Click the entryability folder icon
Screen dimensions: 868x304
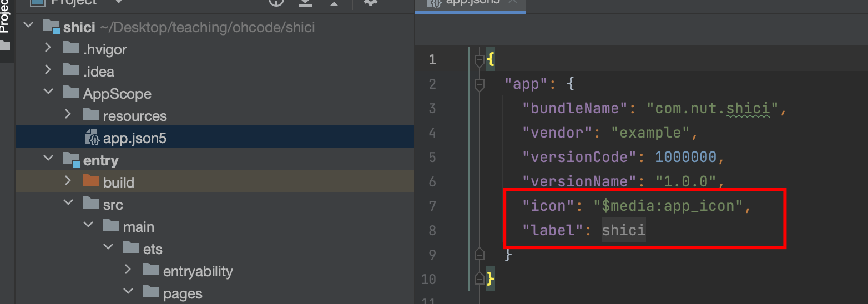click(x=151, y=270)
